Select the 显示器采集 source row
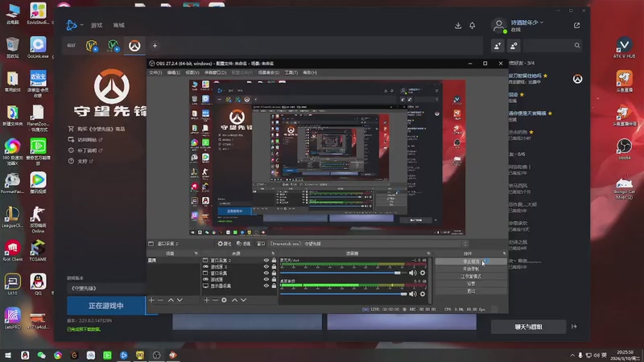Image resolution: width=644 pixels, height=362 pixels. click(x=239, y=286)
